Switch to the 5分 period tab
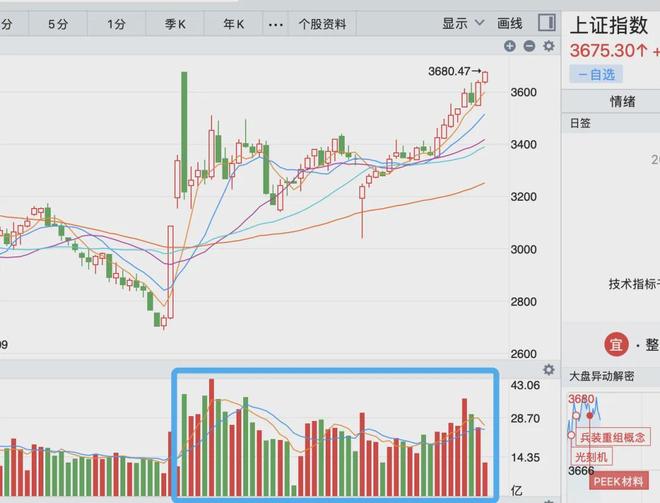The width and height of the screenshot is (660, 503). point(58,24)
